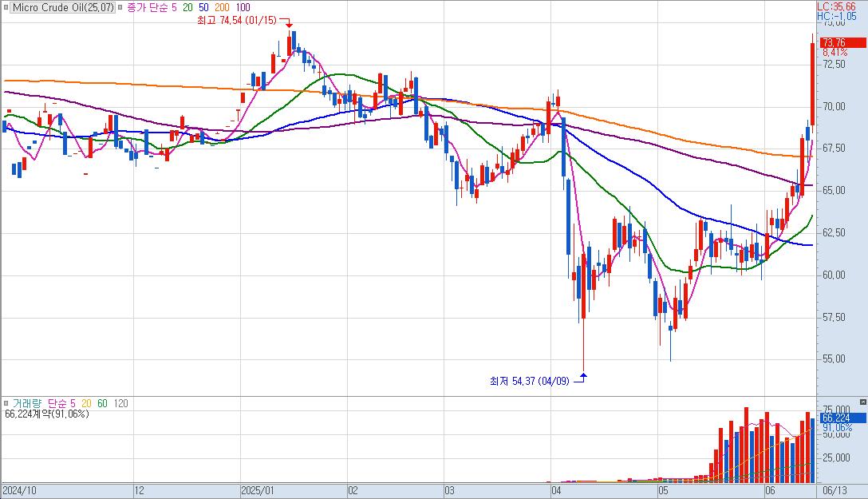
Task: Click the 55,00 price axis label
Action: coord(834,359)
